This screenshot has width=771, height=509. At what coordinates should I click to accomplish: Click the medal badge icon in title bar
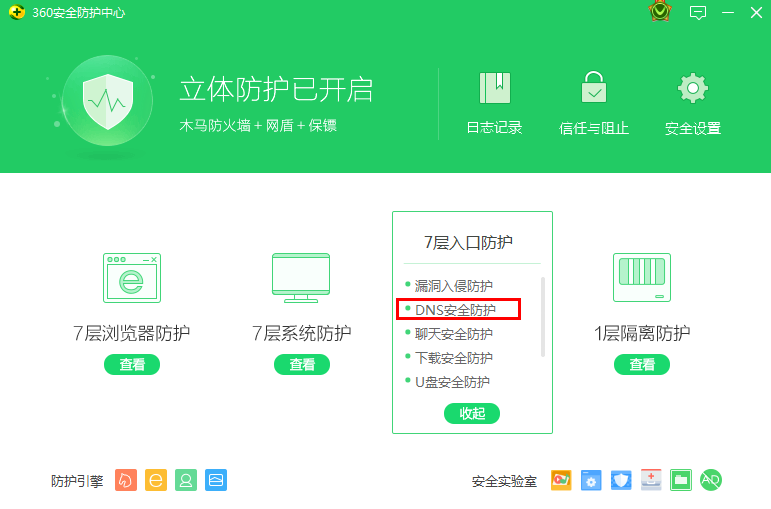(x=659, y=11)
